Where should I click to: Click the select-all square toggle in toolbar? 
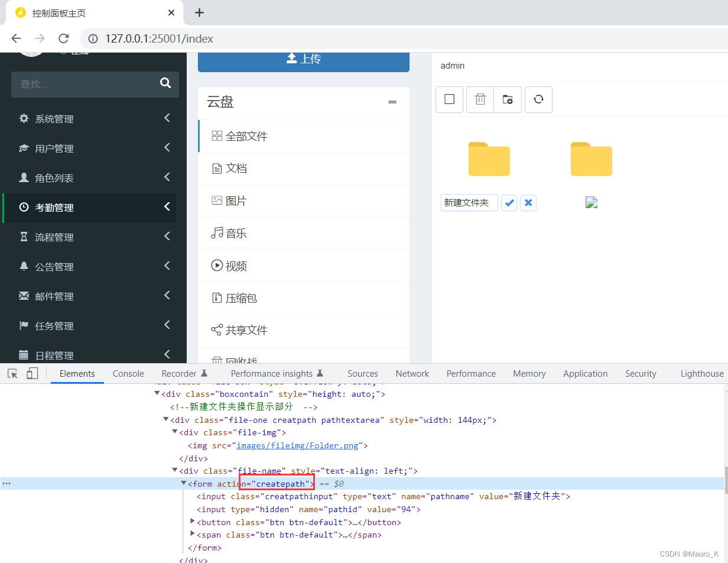pos(449,99)
